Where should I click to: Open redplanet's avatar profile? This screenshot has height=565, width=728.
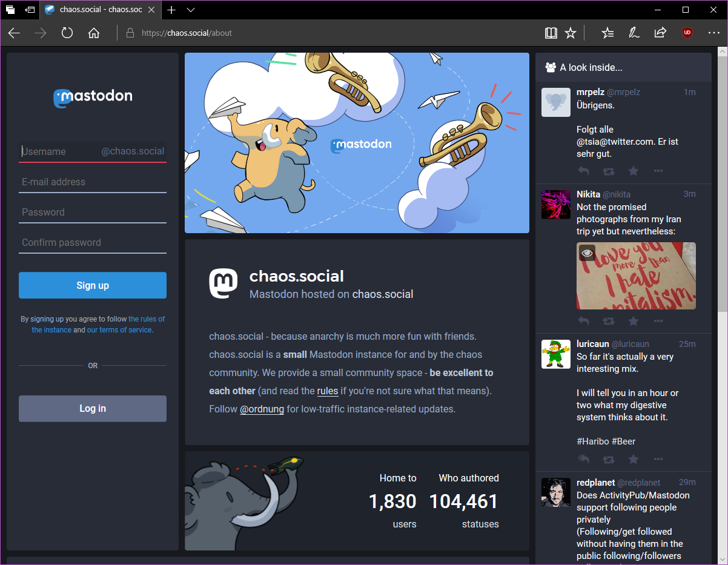point(555,492)
